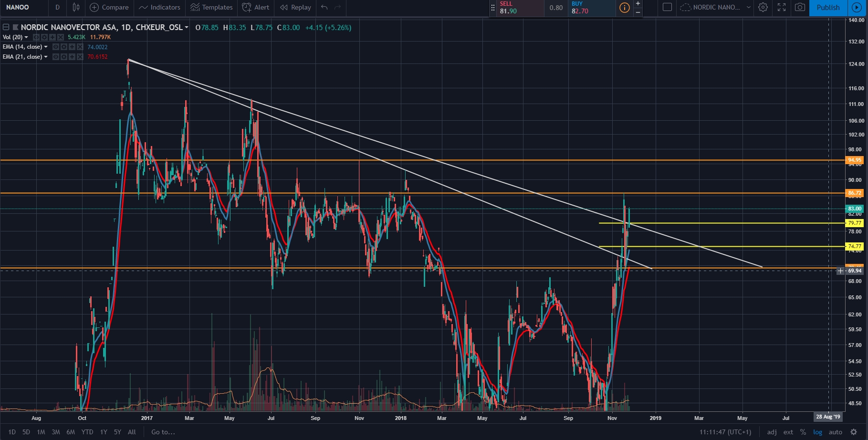The height and width of the screenshot is (440, 868).
Task: Click the plus icon beside EMA (14, close)
Action: coord(72,47)
